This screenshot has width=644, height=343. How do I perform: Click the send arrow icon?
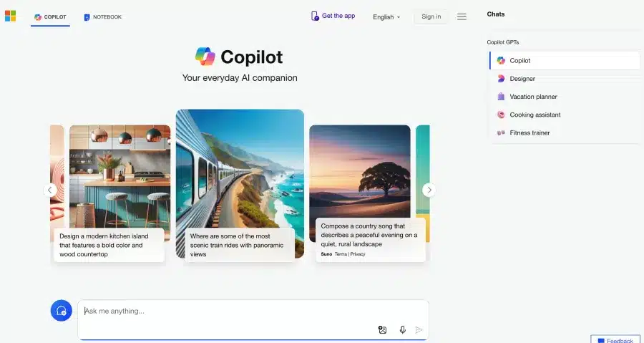[x=419, y=330]
